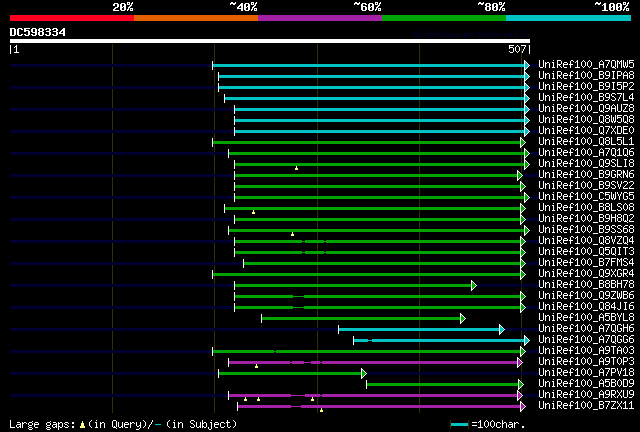Open the UniRef100_B9I5P2 hit label

coord(586,86)
